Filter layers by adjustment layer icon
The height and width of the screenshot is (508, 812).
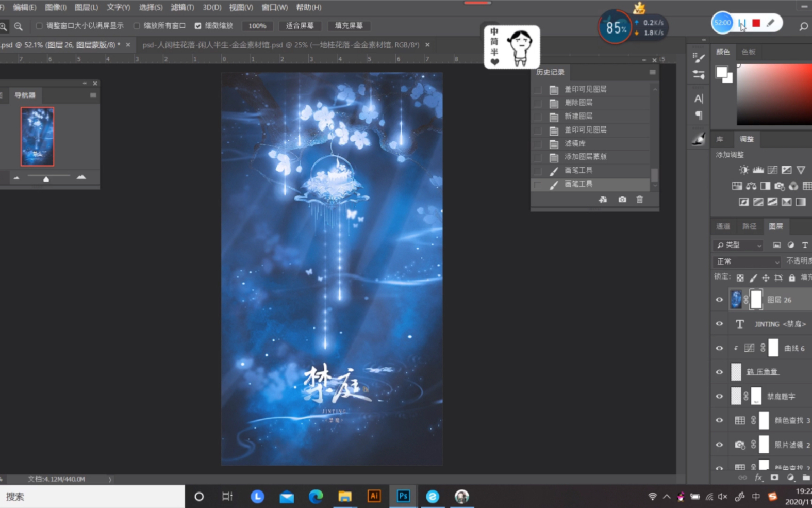pos(791,245)
